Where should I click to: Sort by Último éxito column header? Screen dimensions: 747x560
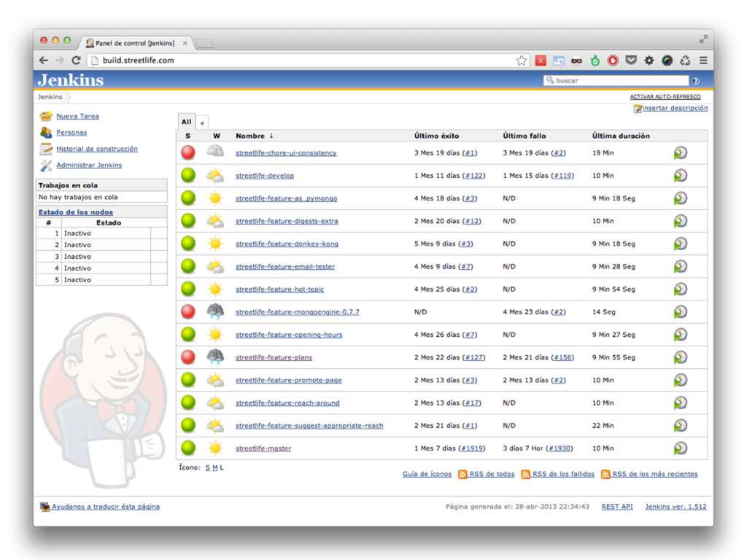point(436,136)
